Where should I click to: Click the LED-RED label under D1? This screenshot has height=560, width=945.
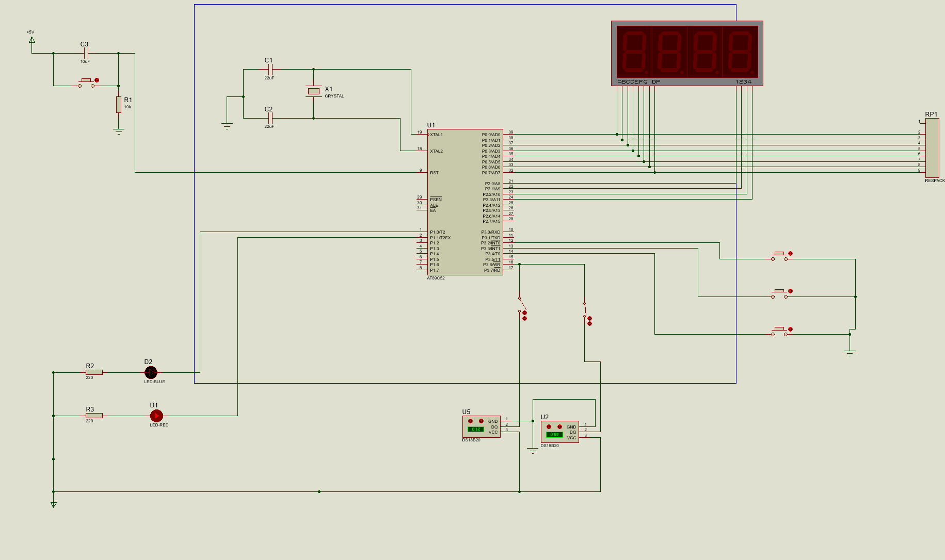pos(159,425)
